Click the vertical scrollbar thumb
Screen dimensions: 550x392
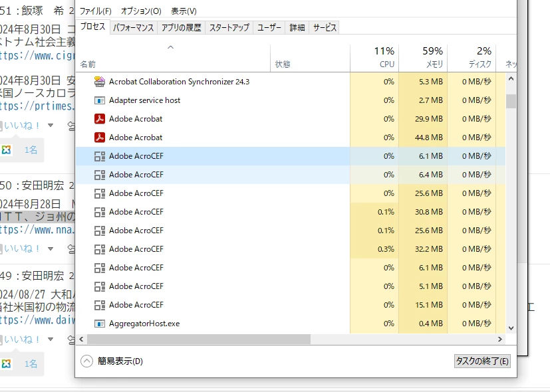click(511, 101)
